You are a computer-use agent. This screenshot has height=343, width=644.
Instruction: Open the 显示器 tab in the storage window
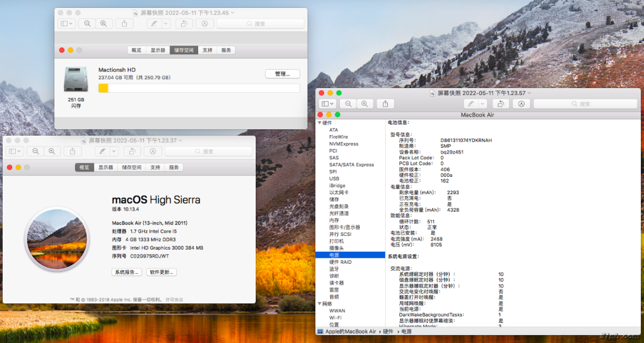[x=158, y=50]
